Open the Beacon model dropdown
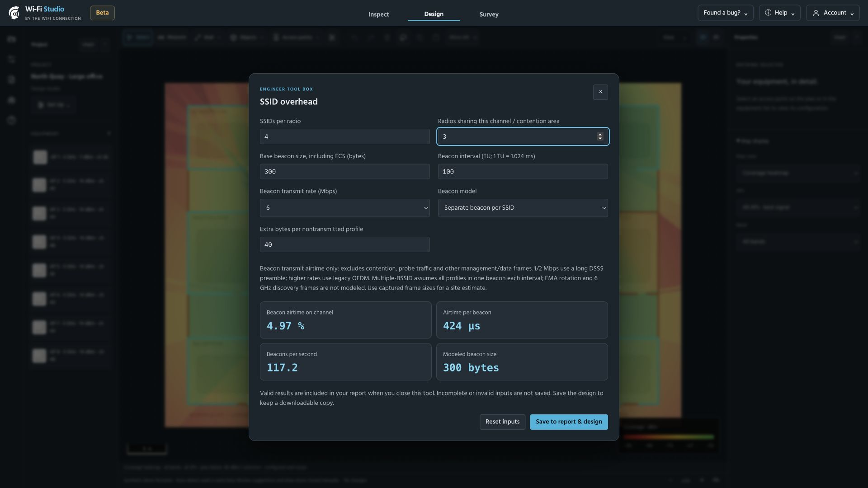This screenshot has width=868, height=488. (523, 208)
